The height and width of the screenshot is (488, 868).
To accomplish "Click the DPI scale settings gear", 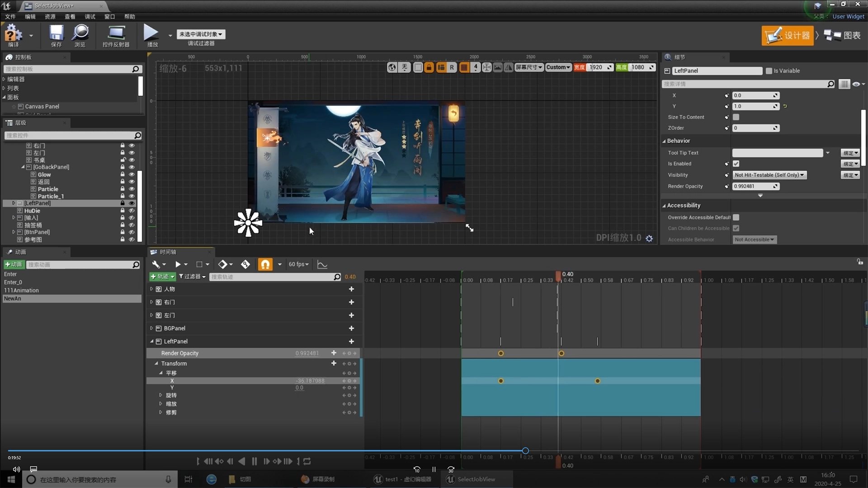I will point(649,238).
